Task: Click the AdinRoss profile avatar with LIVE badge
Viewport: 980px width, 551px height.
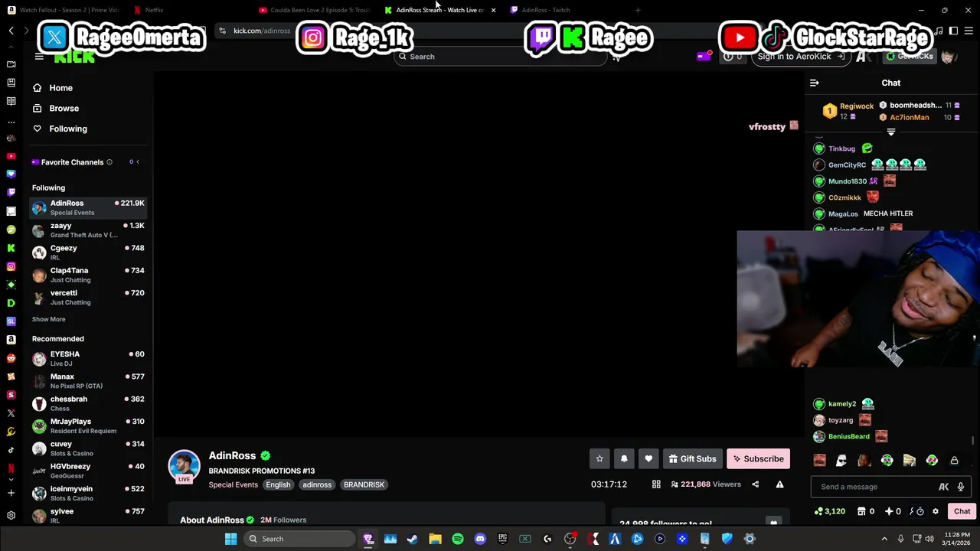Action: pyautogui.click(x=184, y=466)
